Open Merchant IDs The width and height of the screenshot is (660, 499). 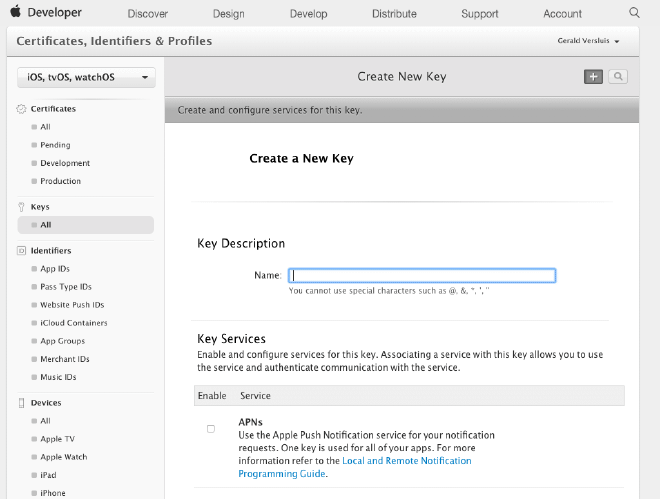(65, 359)
